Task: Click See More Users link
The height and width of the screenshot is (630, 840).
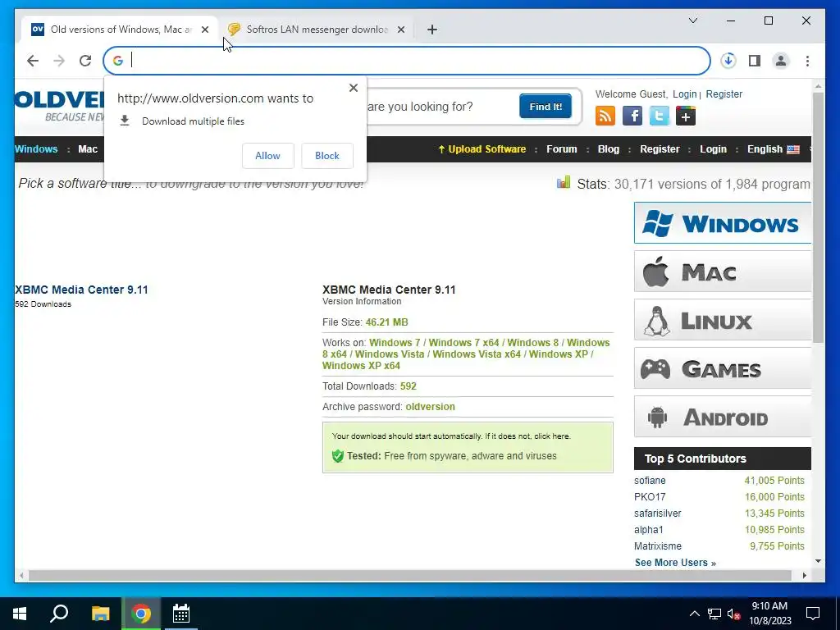Action: pos(675,563)
